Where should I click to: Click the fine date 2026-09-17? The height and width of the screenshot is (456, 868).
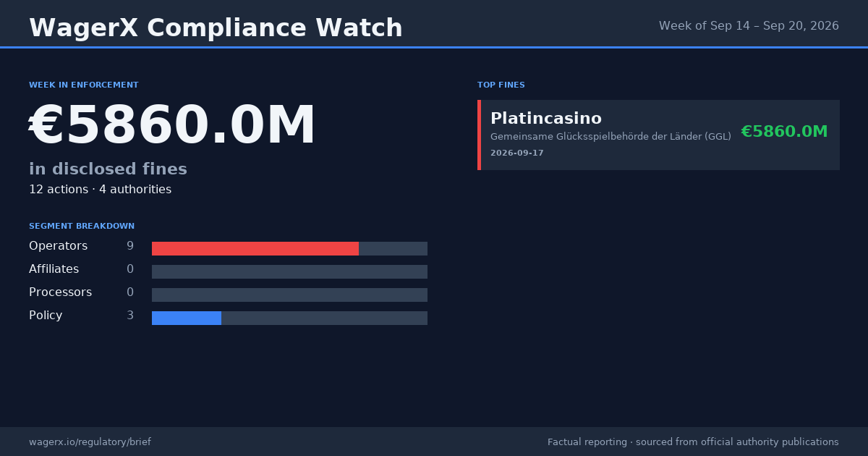tap(517, 153)
